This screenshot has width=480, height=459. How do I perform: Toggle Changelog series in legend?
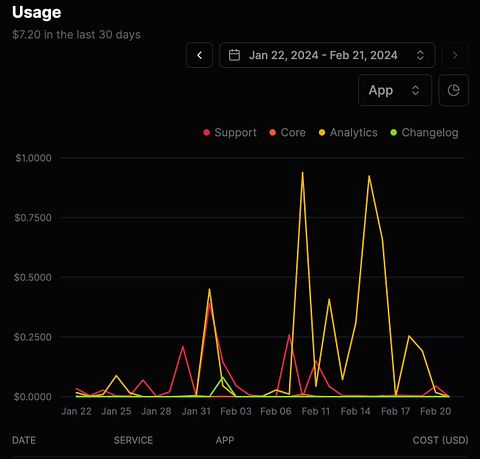(x=424, y=133)
